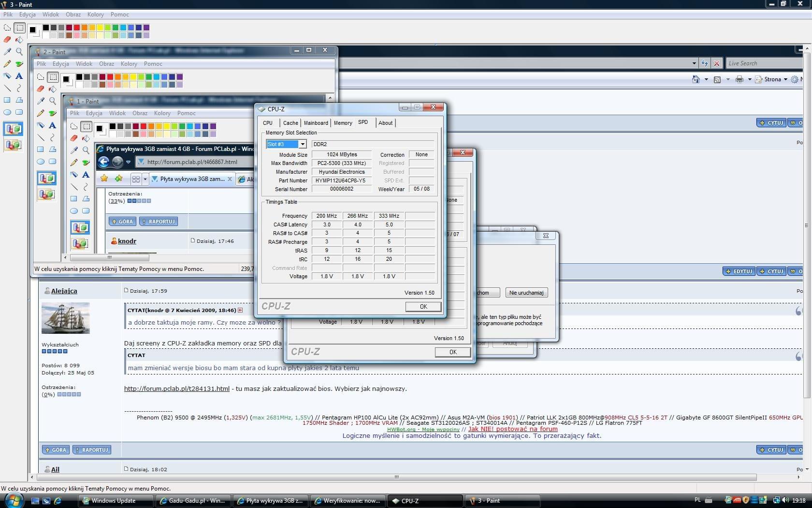The width and height of the screenshot is (812, 508).
Task: Open the address bar history dropdown arrow
Action: (x=694, y=63)
